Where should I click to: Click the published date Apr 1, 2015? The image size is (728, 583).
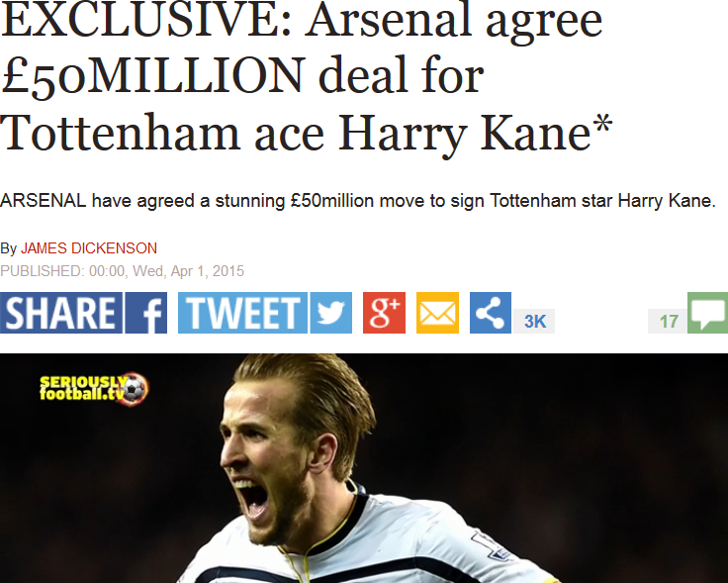pyautogui.click(x=207, y=271)
